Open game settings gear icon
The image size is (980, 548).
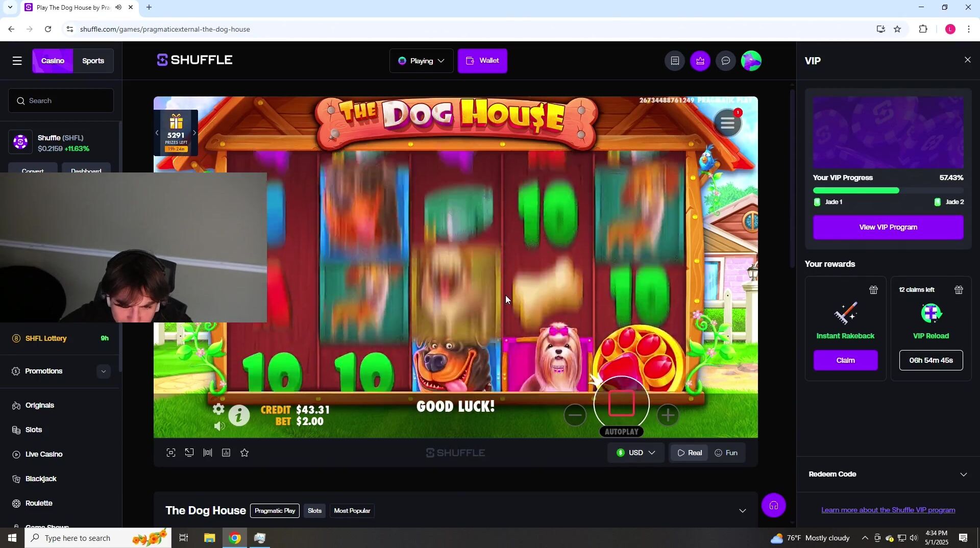(x=218, y=409)
